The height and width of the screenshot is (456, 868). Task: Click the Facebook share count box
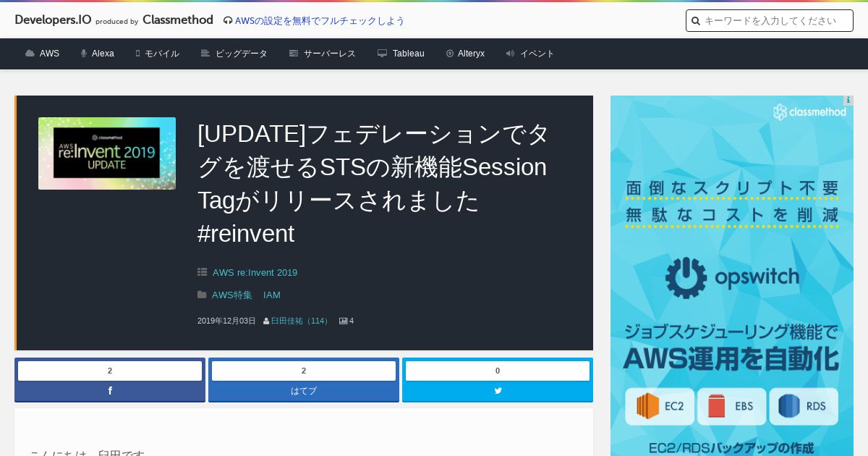point(110,371)
